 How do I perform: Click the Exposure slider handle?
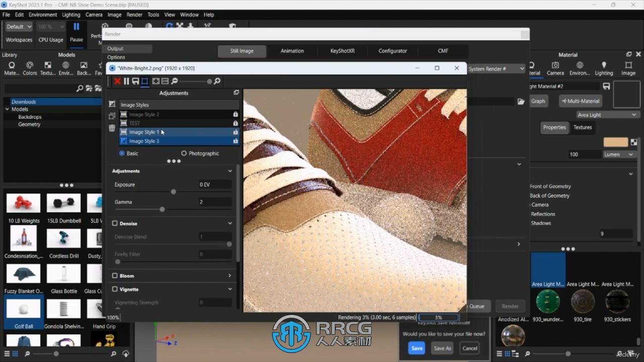pos(174,192)
